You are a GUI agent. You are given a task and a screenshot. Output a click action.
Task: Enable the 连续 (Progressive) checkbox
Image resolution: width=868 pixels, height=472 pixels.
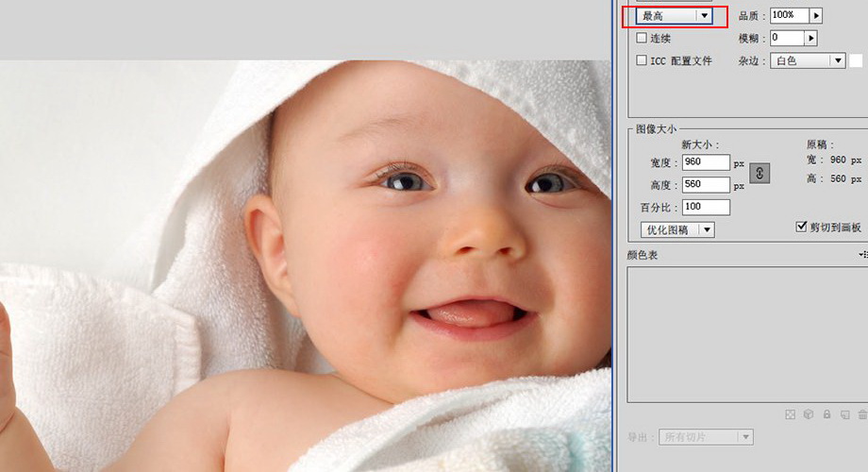click(642, 39)
